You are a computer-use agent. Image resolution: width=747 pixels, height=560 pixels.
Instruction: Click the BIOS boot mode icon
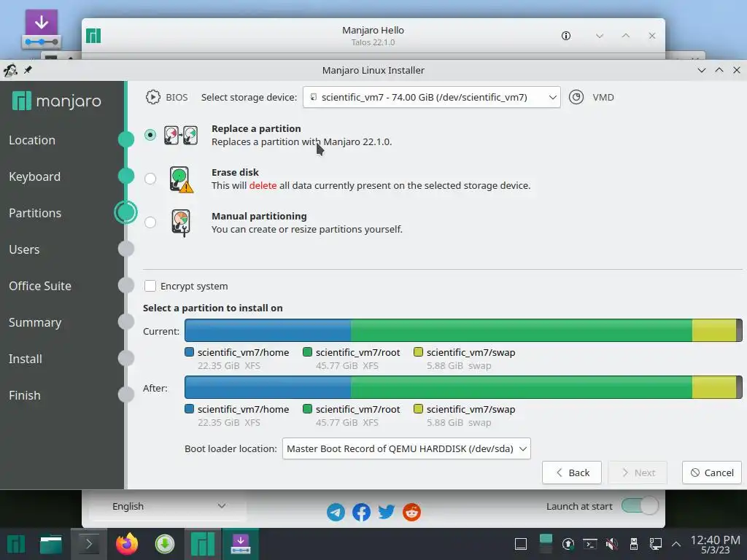[153, 97]
